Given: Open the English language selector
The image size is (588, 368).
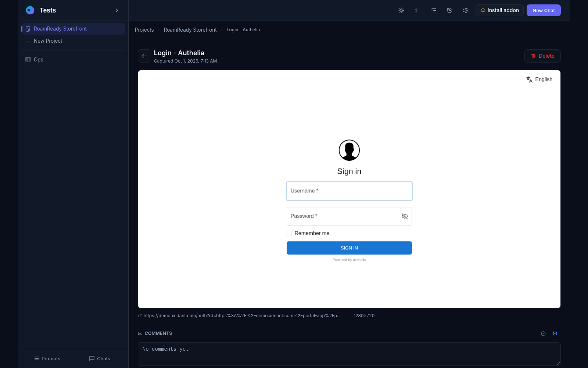Looking at the screenshot, I should [x=539, y=79].
